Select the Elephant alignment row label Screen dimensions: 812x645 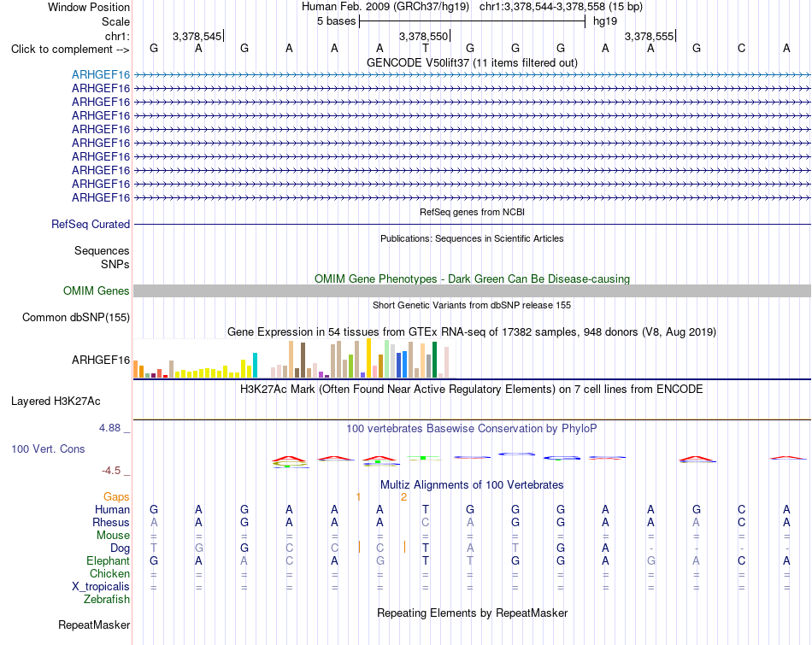109,560
